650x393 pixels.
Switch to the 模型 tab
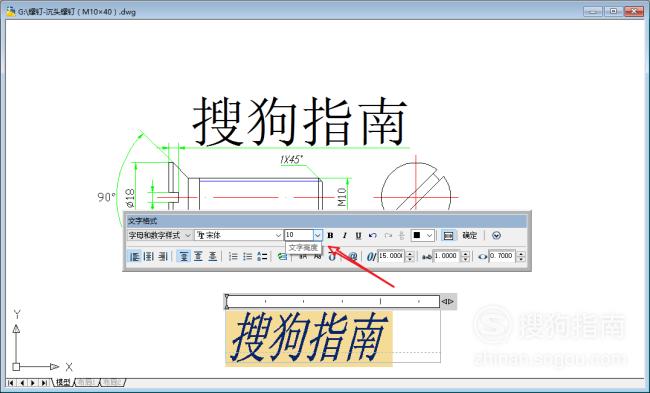click(63, 382)
